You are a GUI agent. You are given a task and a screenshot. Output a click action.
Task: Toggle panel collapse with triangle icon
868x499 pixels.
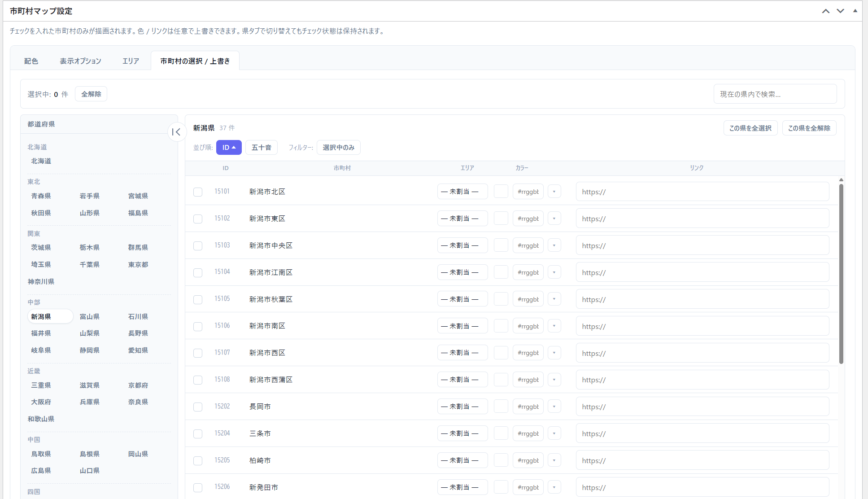(x=855, y=11)
